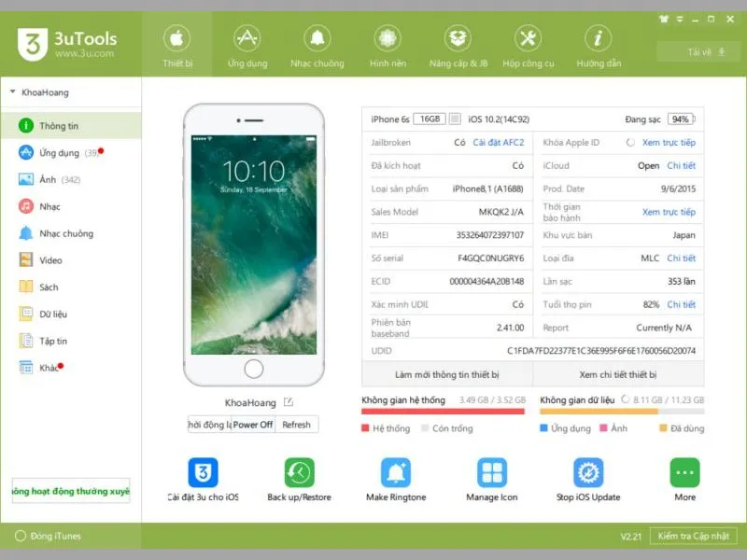Click the Không gian dữ liệu usage bar
Image resolution: width=747 pixels, height=560 pixels.
622,412
